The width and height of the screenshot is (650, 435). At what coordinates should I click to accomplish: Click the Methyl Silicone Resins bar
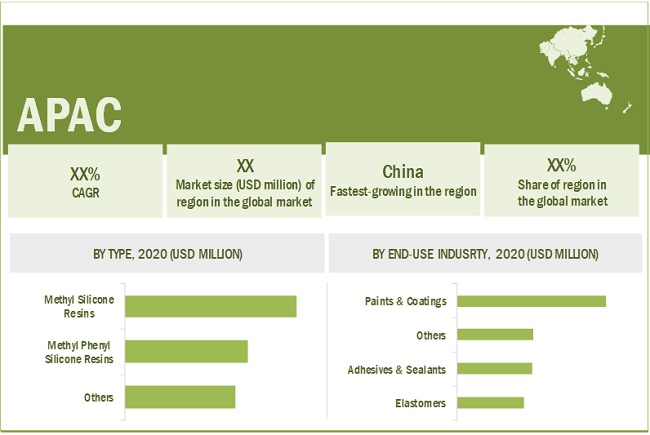coord(211,306)
